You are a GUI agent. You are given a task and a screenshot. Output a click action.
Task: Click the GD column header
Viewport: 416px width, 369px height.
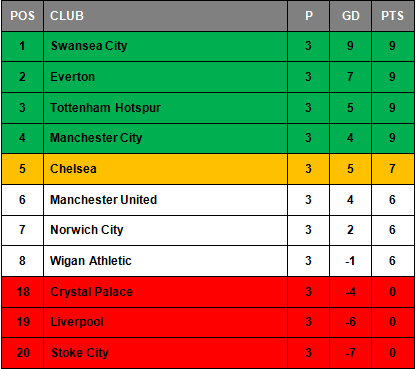(x=350, y=16)
